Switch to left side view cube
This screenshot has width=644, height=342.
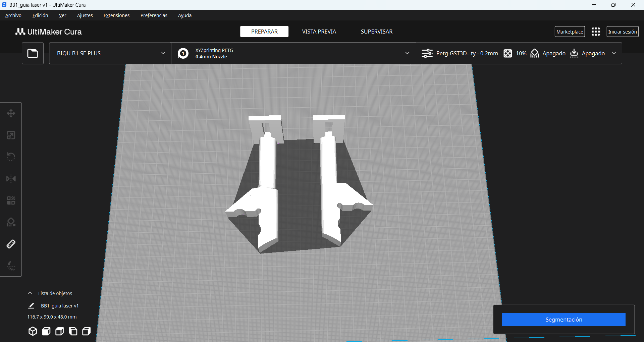(73, 331)
